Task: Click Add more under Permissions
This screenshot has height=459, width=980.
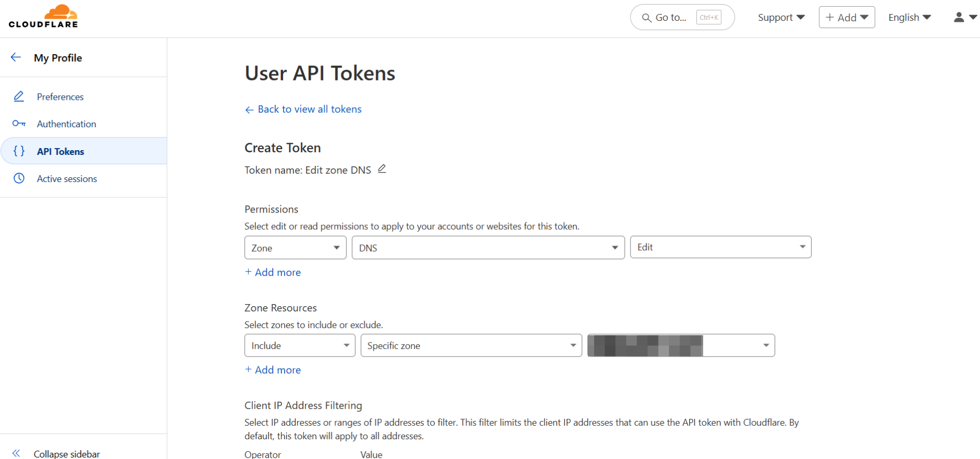Action: pyautogui.click(x=273, y=272)
